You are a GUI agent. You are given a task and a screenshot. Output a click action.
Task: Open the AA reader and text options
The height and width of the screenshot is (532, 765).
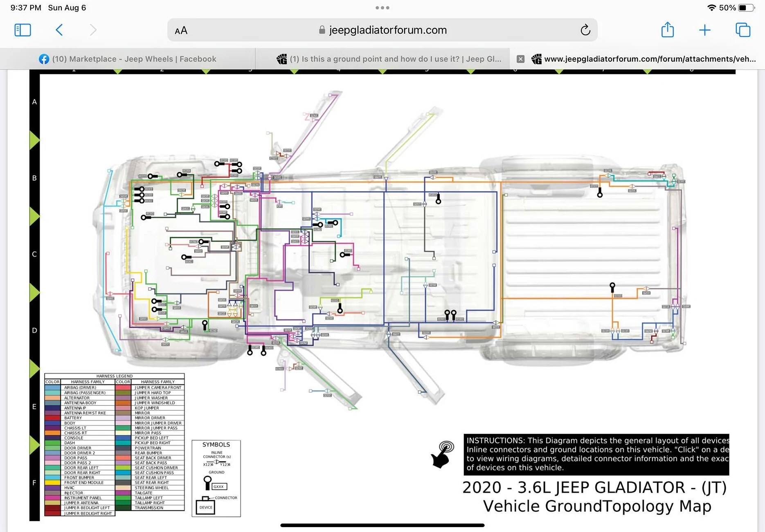coord(181,30)
